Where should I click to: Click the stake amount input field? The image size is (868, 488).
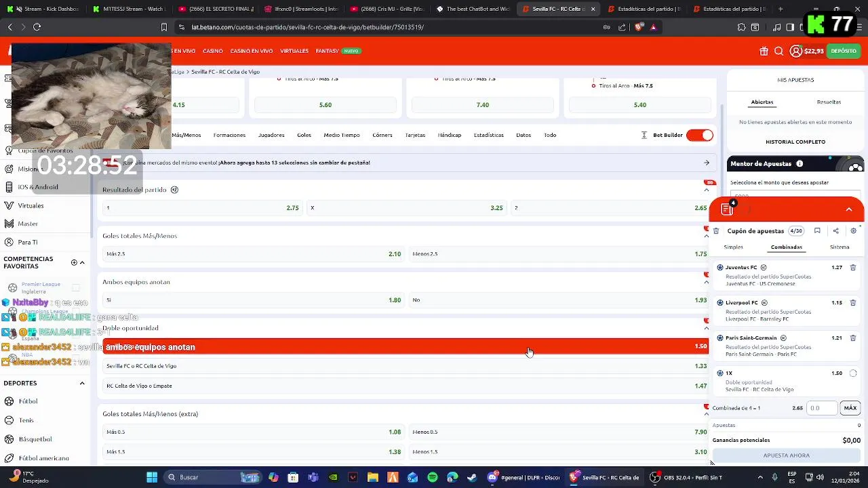pyautogui.click(x=823, y=408)
